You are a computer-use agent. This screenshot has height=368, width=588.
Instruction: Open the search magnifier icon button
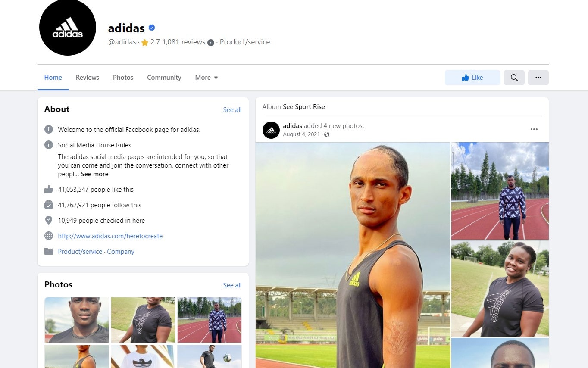pyautogui.click(x=514, y=78)
